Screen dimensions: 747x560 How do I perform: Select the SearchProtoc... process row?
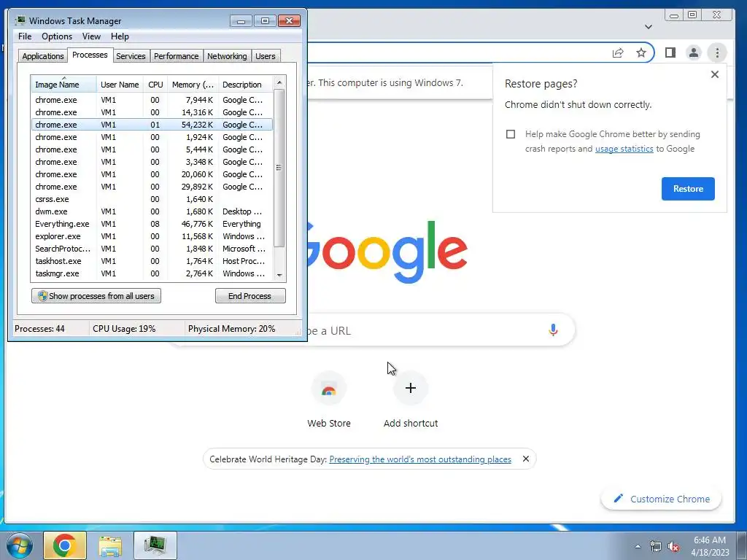152,249
